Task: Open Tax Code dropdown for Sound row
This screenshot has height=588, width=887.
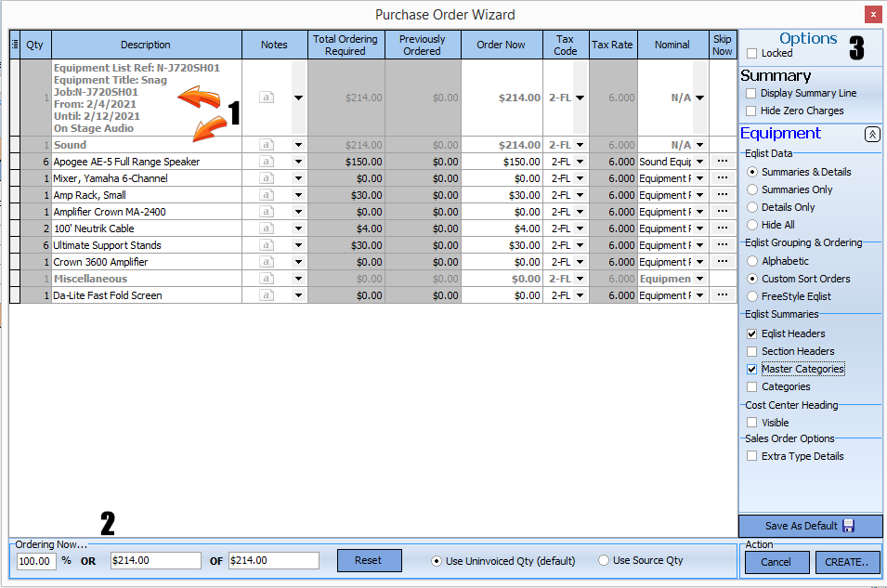Action: [579, 145]
